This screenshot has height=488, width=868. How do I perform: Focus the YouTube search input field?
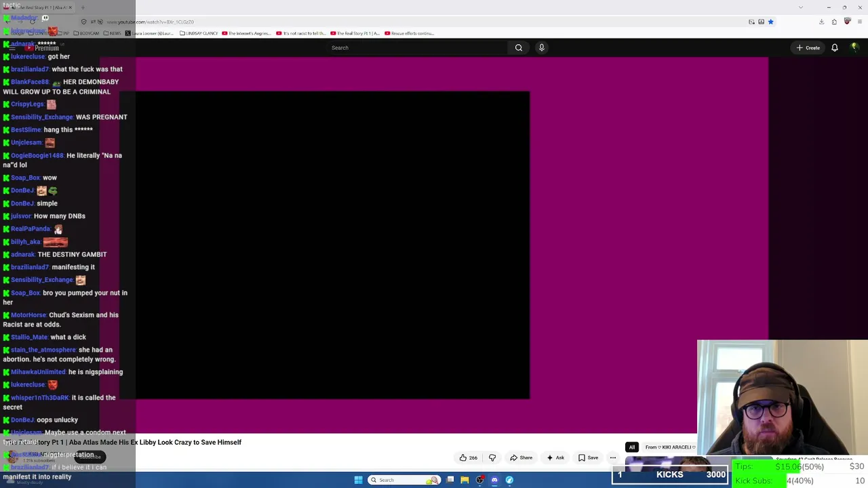[417, 47]
